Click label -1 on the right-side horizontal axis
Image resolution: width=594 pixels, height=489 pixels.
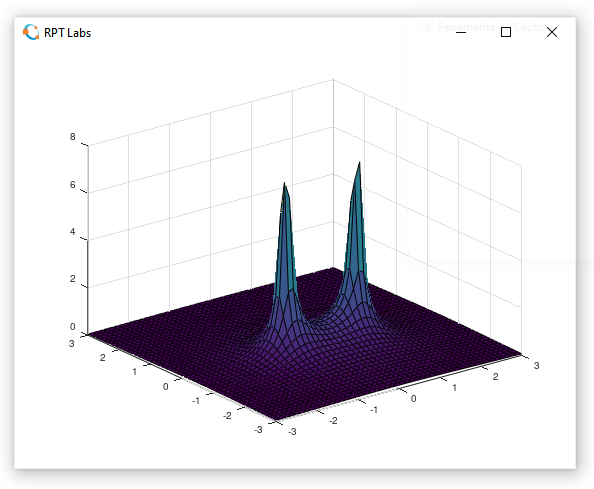point(374,410)
